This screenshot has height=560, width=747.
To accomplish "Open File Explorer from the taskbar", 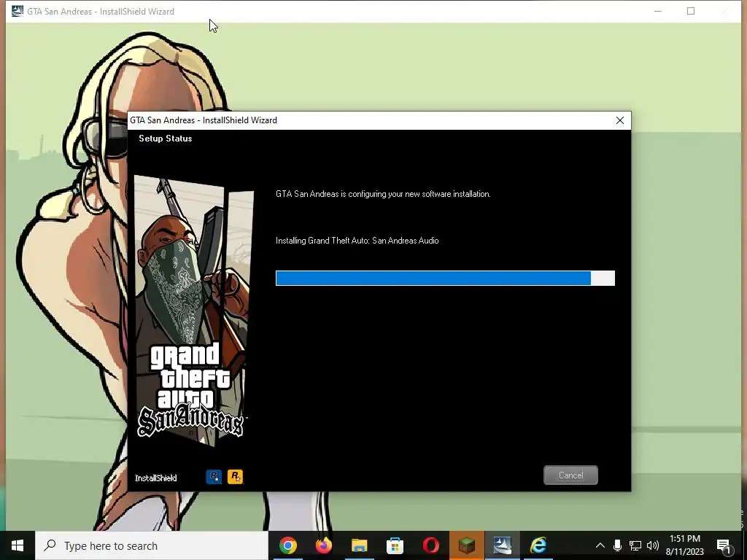I will tap(359, 545).
